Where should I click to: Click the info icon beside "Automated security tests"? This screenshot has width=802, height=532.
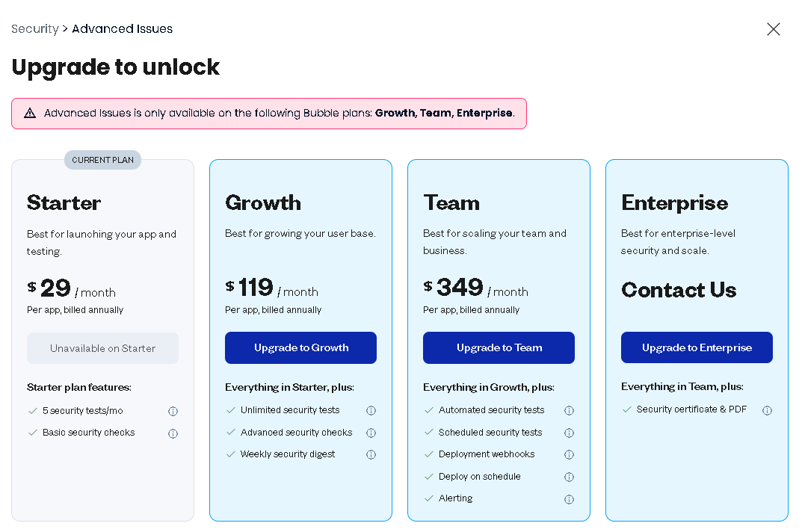[569, 410]
